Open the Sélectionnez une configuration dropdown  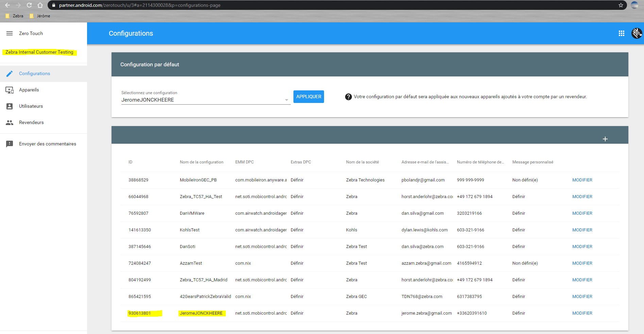click(x=286, y=100)
